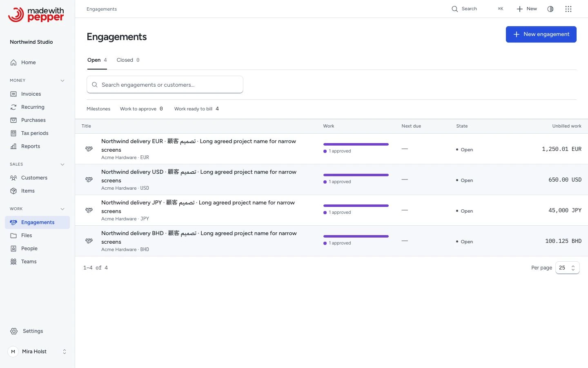Viewport: 588px width, 368px height.
Task: Switch to the Open tab
Action: 97,60
